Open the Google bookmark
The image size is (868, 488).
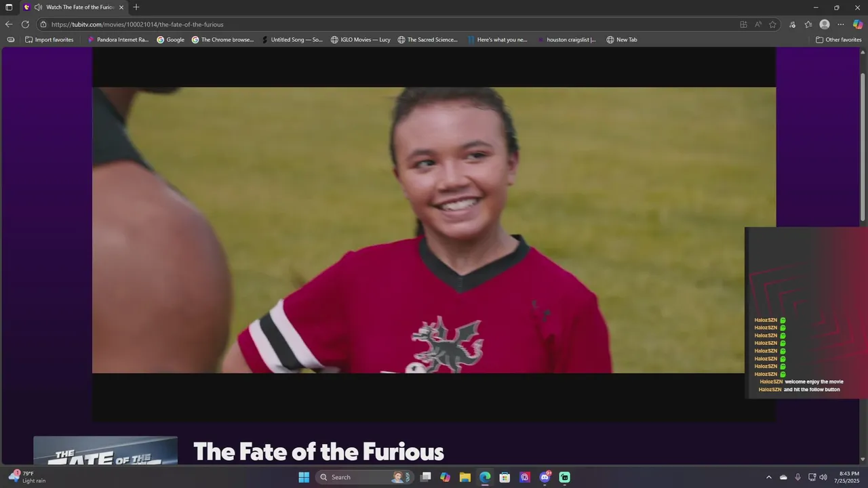coord(170,39)
